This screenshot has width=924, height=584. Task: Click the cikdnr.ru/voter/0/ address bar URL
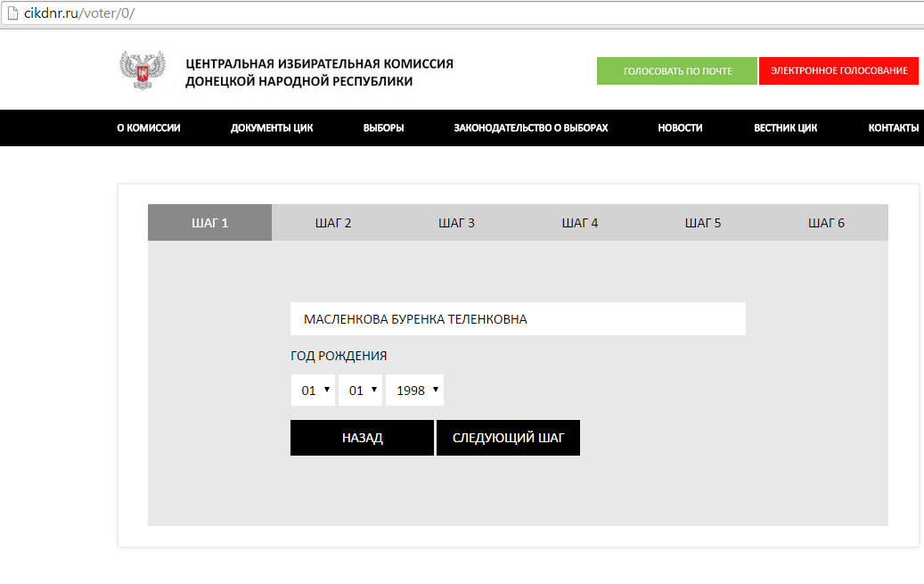(79, 13)
